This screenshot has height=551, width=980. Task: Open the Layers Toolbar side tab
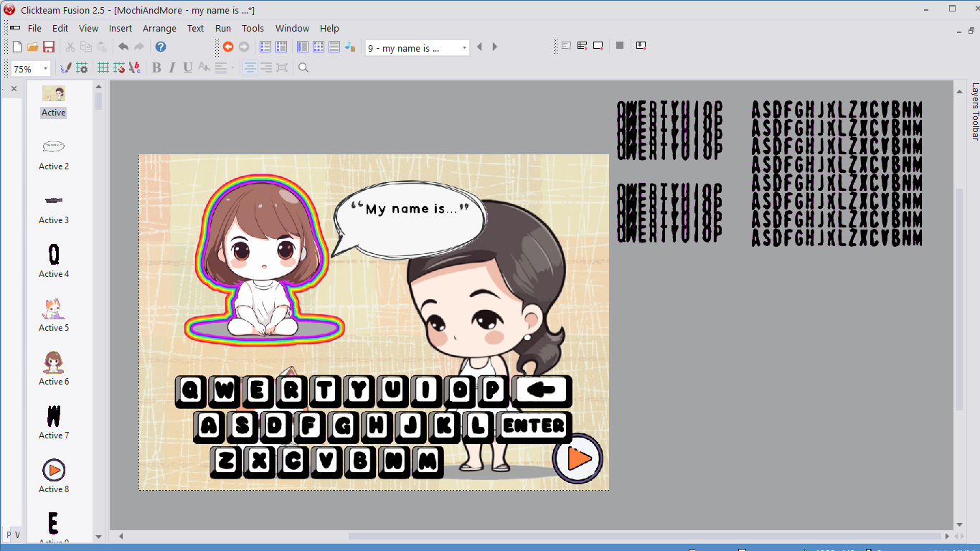[974, 111]
